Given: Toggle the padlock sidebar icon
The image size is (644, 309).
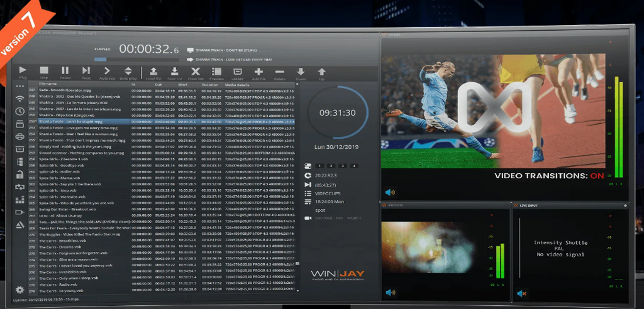Looking at the screenshot, I should pos(19,175).
